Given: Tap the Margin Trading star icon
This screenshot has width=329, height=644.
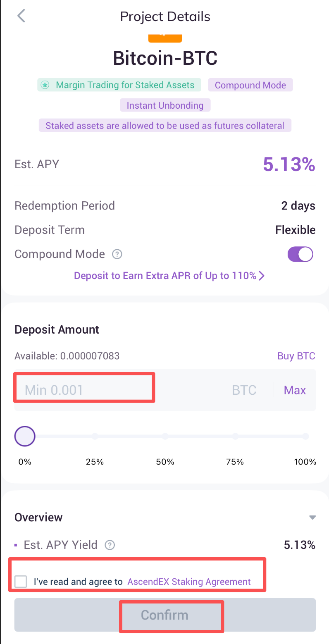Looking at the screenshot, I should click(x=45, y=85).
